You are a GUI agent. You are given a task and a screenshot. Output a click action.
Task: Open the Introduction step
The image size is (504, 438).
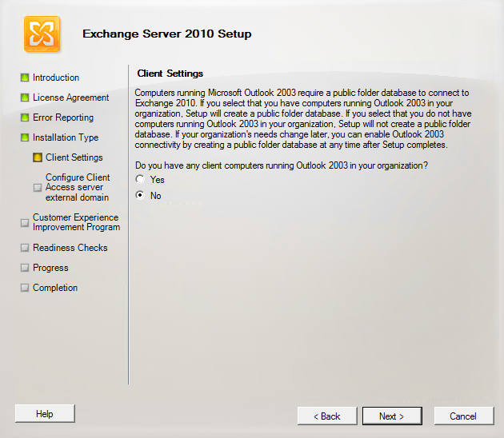click(x=56, y=78)
